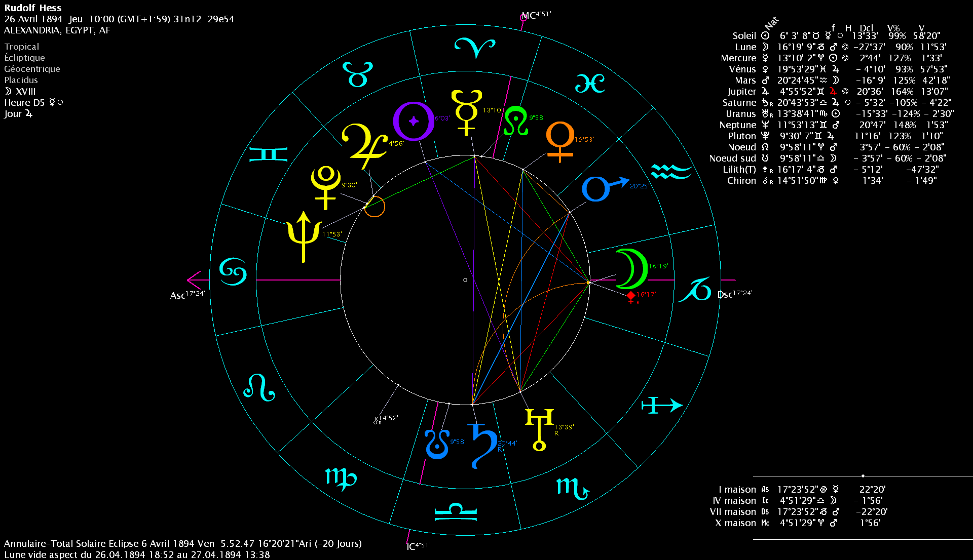Select the yellow Uranus symbol in the chart
Image resolution: width=973 pixels, height=560 pixels.
click(539, 429)
